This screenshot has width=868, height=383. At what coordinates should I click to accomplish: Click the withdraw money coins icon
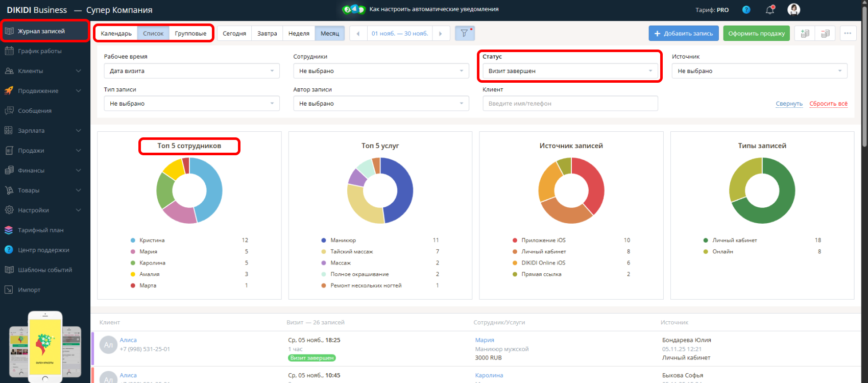[825, 34]
